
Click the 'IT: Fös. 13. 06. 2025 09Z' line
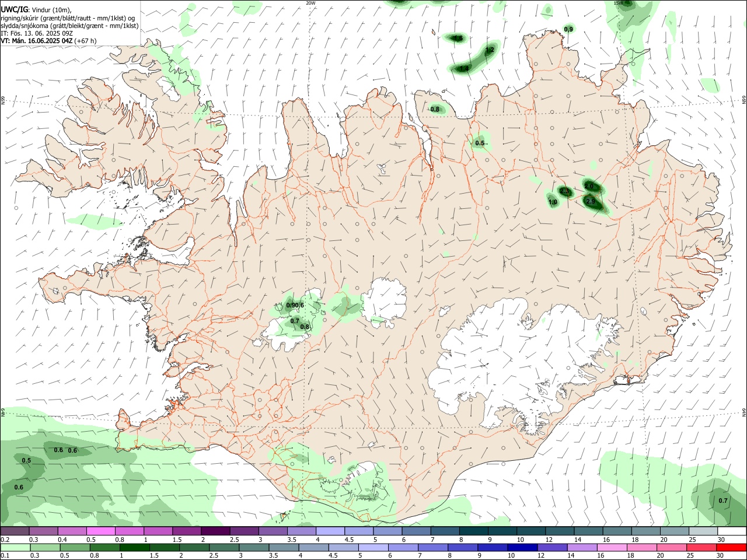(37, 33)
